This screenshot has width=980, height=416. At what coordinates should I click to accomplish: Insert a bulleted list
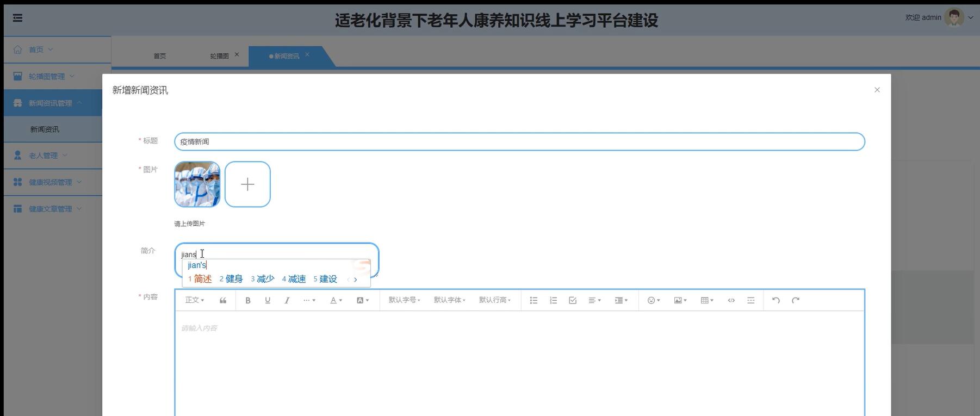tap(534, 300)
